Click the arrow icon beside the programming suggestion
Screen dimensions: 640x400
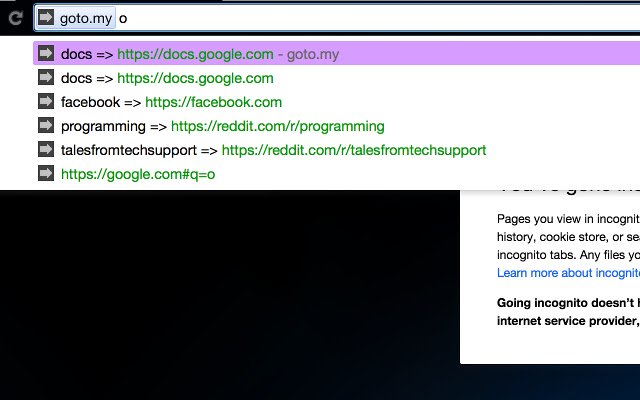(x=46, y=125)
